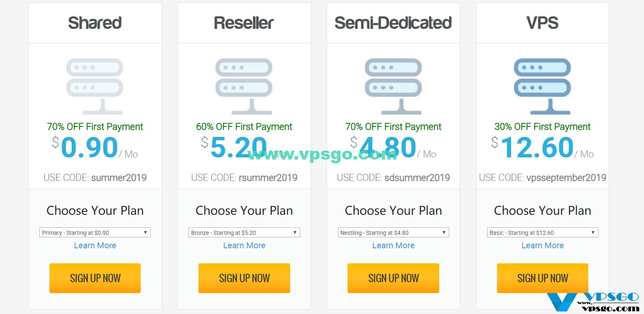Viewport: 644px width, 314px height.
Task: Select the Shared plan heading
Action: point(95,23)
